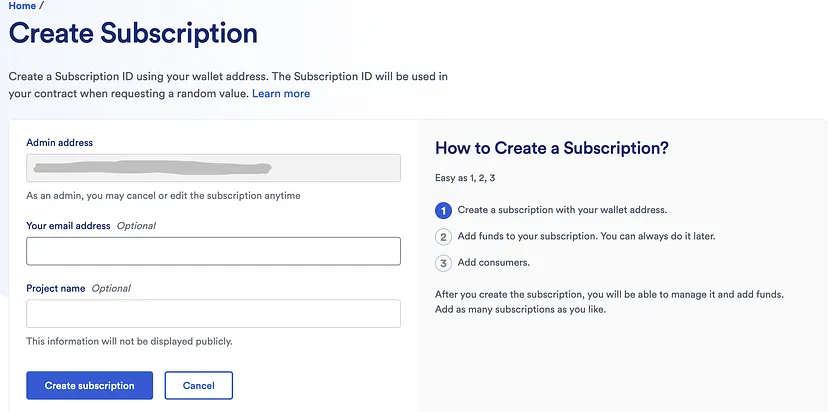Select the Project name label
This screenshot has height=412, width=828.
click(56, 289)
